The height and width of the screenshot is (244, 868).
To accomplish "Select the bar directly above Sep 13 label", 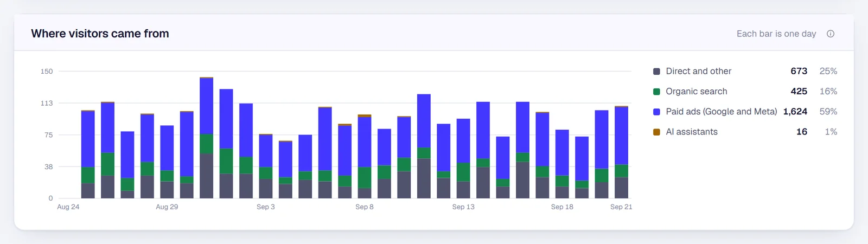I will click(x=463, y=159).
